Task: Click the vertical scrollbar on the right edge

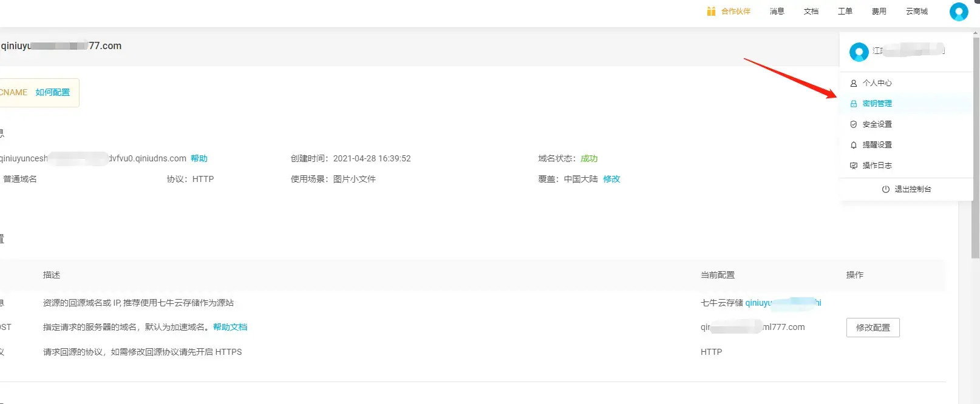Action: click(975, 146)
